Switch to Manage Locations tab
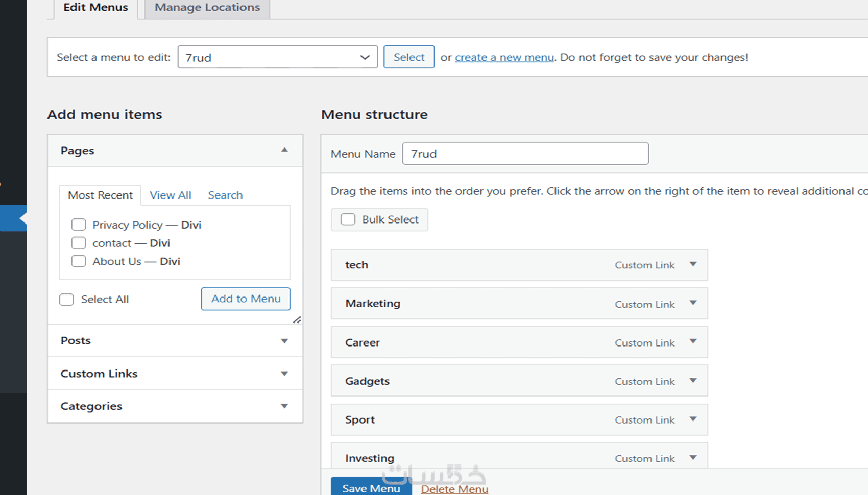 [x=207, y=8]
